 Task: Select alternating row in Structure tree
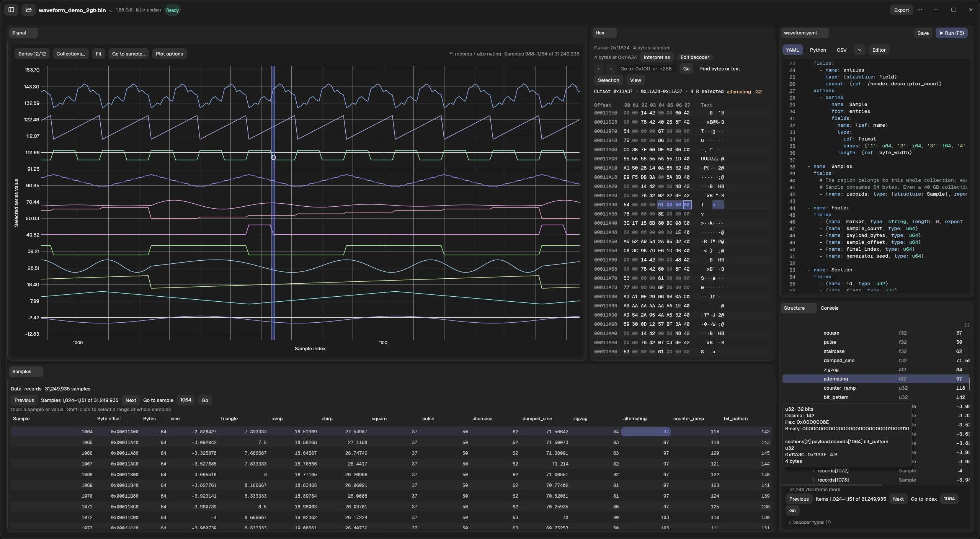point(875,379)
